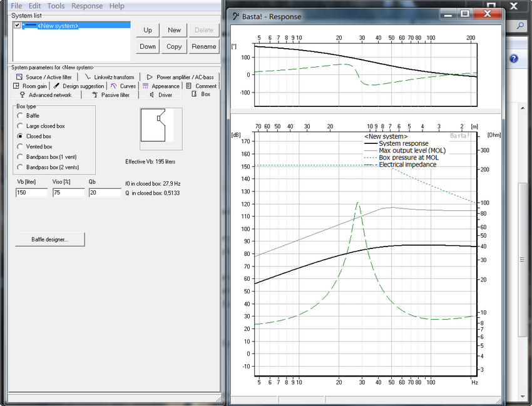Open the Tools menu
The image size is (532, 406).
tap(56, 6)
